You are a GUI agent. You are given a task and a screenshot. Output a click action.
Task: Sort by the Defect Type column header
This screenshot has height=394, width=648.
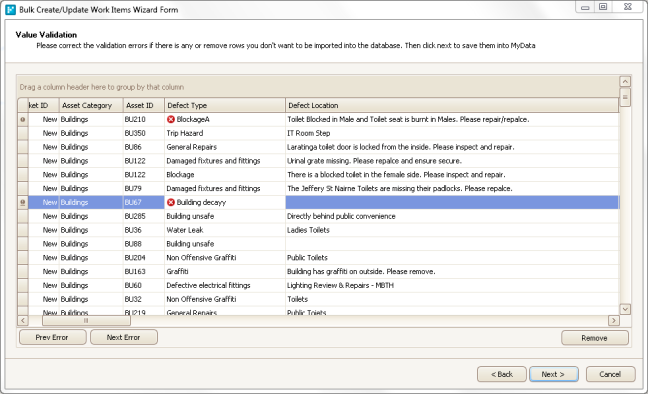click(x=225, y=105)
